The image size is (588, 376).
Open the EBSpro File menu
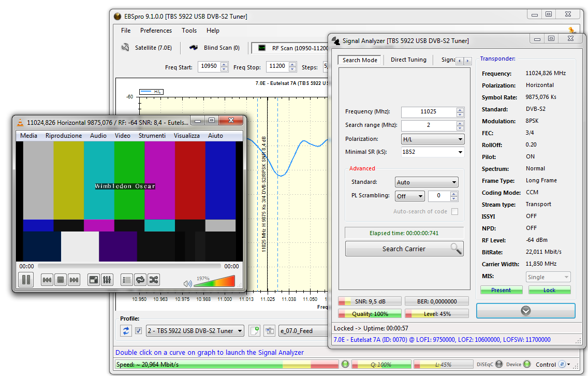click(x=126, y=31)
